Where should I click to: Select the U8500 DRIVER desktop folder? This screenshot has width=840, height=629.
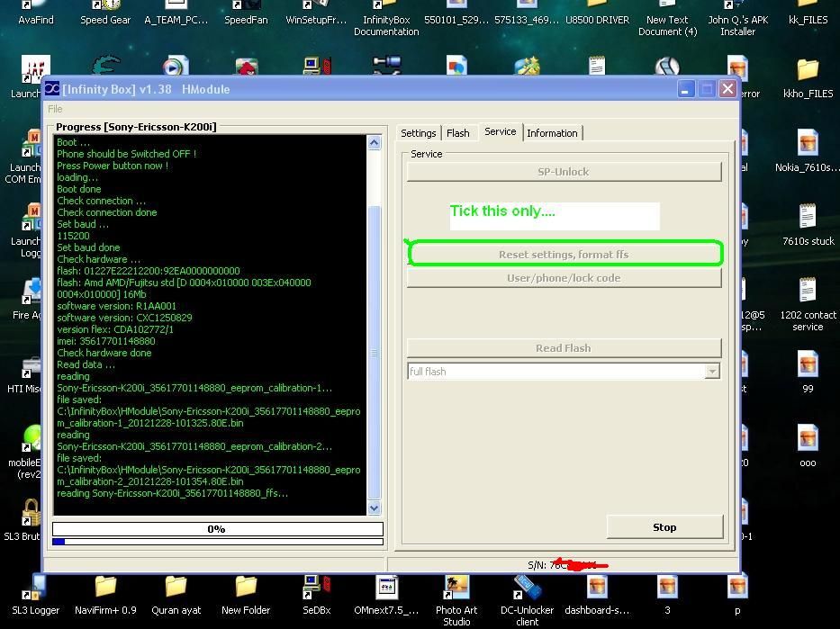point(597,13)
